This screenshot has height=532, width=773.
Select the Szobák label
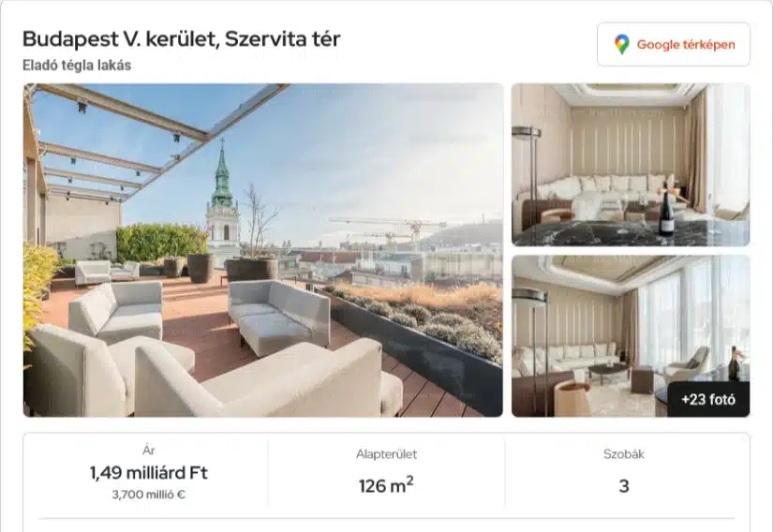(624, 454)
